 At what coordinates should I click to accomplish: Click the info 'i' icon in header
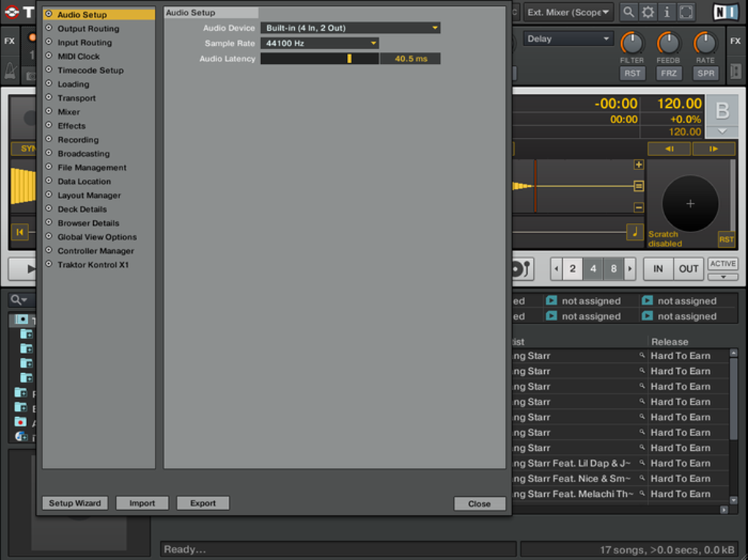pos(667,12)
